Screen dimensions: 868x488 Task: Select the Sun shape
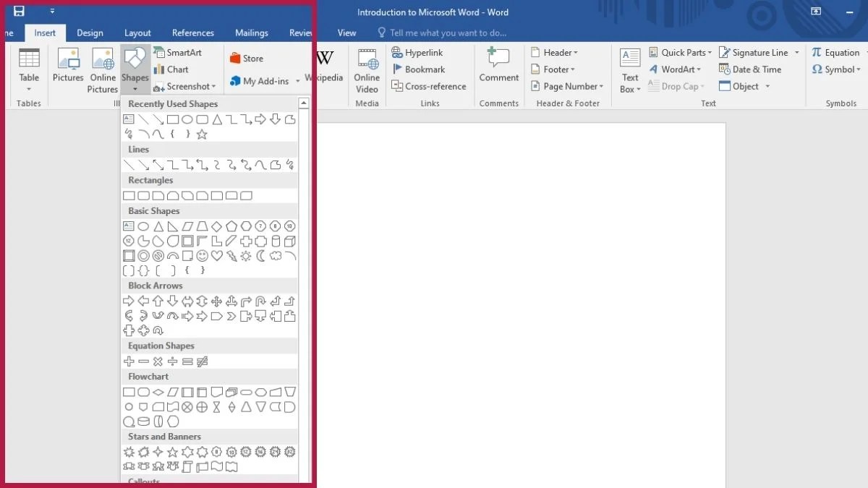(246, 256)
